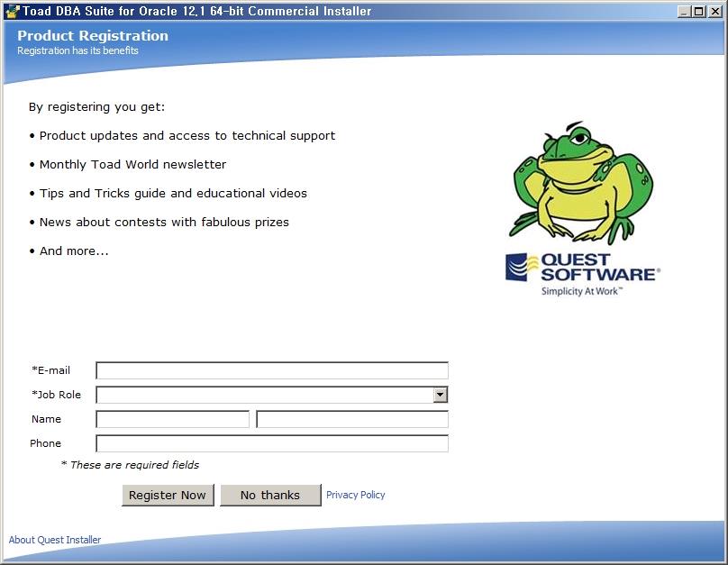The height and width of the screenshot is (565, 728).
Task: Expand the Job Role dropdown arrow
Action: tap(440, 395)
